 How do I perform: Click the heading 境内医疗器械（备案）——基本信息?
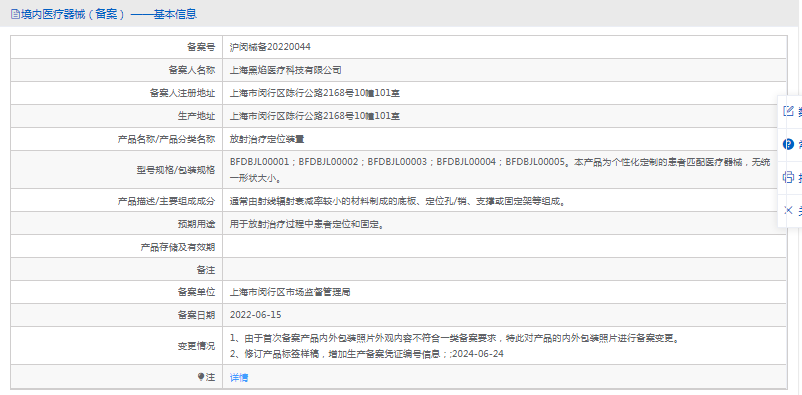[x=108, y=14]
